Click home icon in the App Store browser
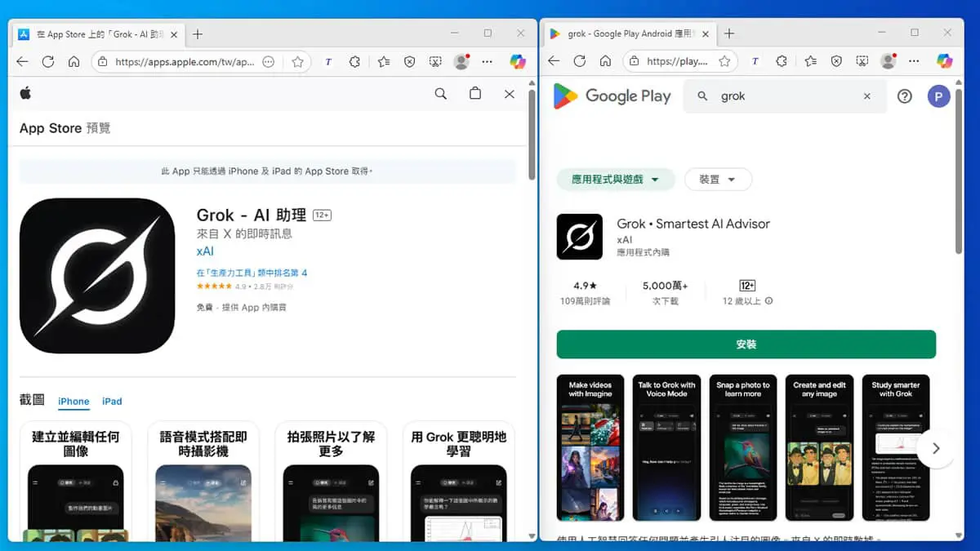 tap(73, 61)
